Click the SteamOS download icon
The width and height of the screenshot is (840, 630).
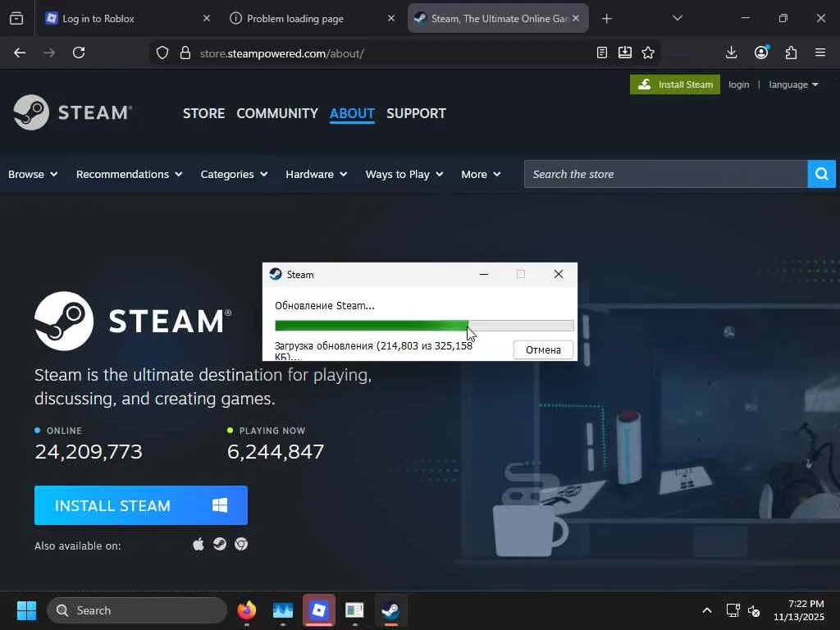coord(220,545)
